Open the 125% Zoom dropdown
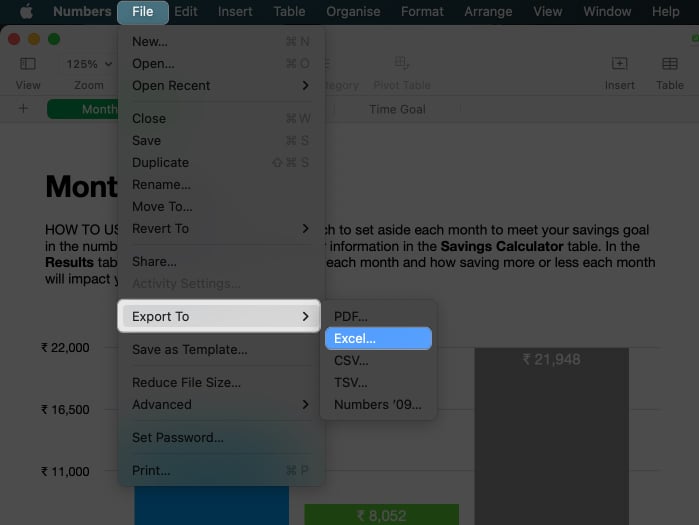This screenshot has height=525, width=699. pos(89,64)
